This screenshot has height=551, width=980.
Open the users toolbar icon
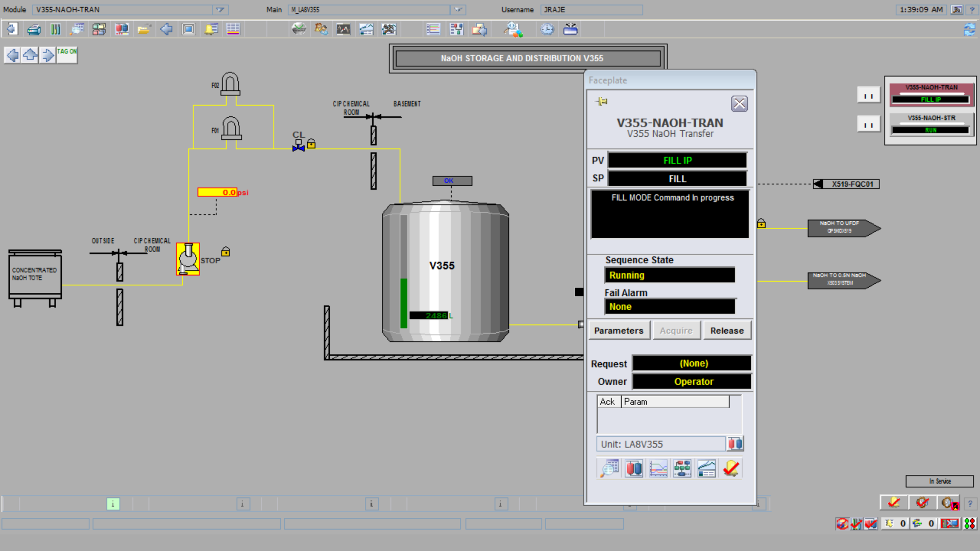(x=321, y=29)
